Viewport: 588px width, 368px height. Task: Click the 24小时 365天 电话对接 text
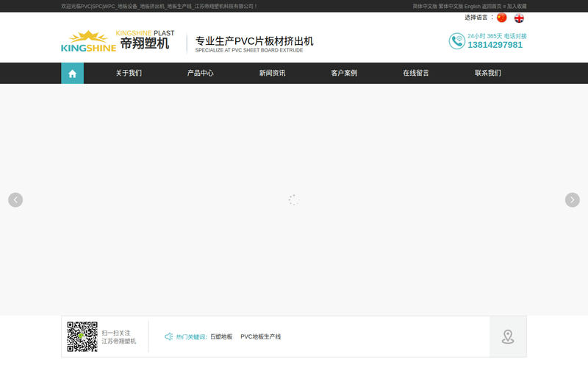point(497,36)
